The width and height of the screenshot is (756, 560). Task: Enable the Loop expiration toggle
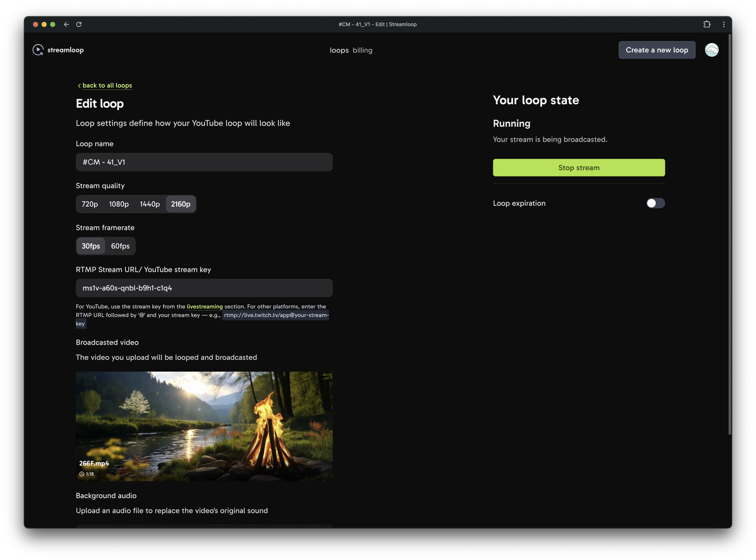click(655, 203)
